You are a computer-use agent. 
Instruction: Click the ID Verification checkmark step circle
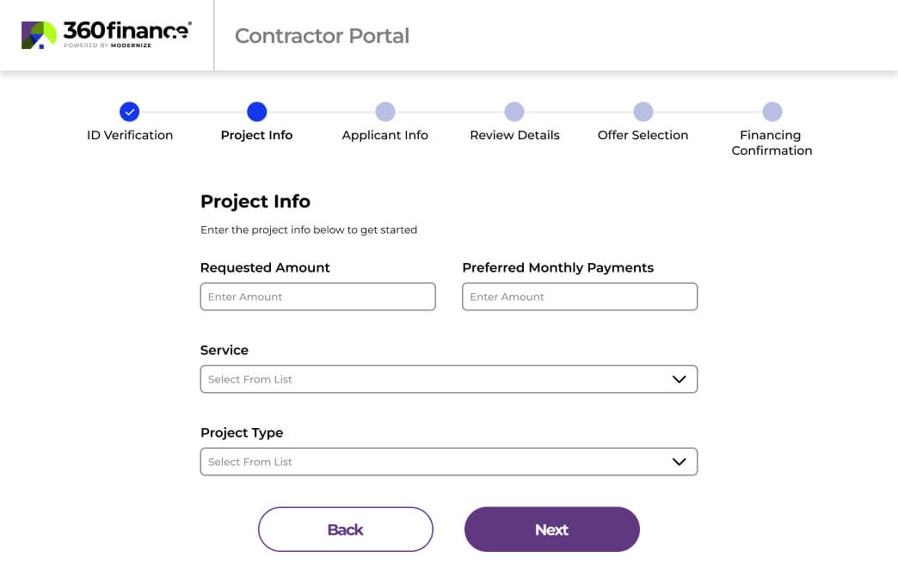[x=129, y=112]
